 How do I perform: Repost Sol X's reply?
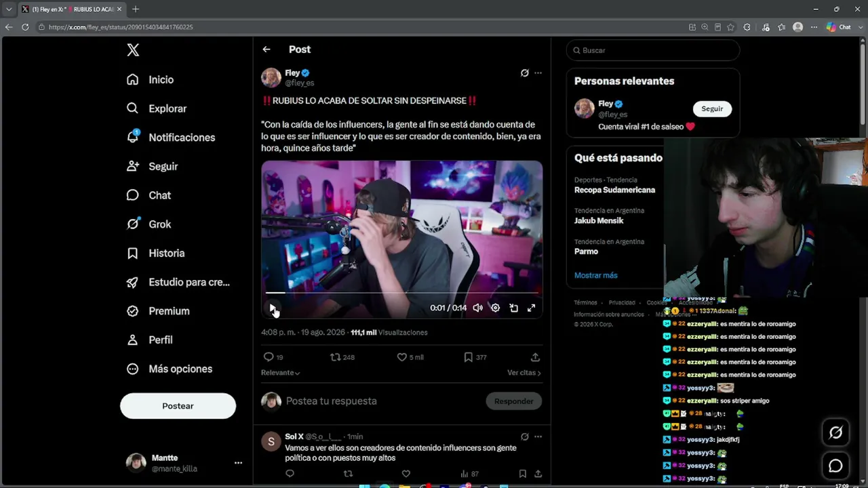click(x=348, y=474)
